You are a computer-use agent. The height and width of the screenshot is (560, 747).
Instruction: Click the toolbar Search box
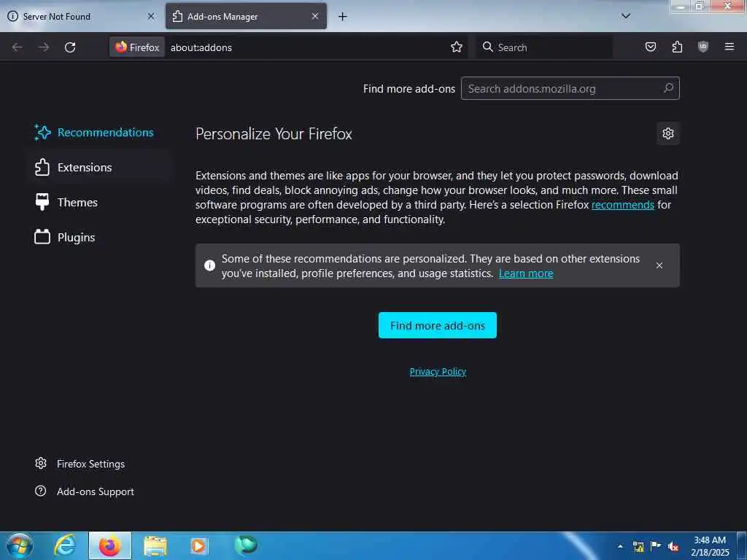544,47
